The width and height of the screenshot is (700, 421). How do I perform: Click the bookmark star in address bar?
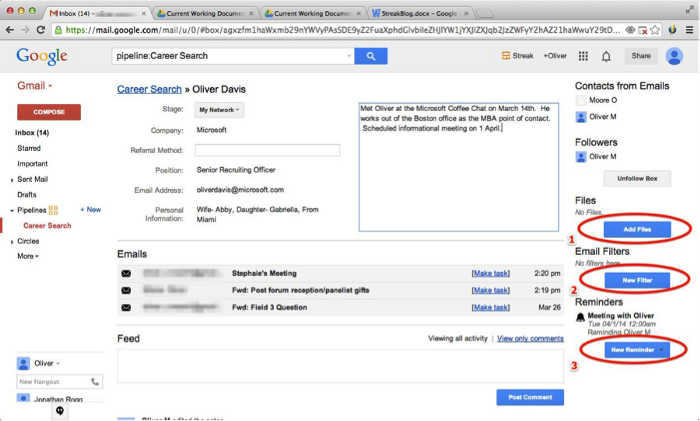(x=655, y=30)
